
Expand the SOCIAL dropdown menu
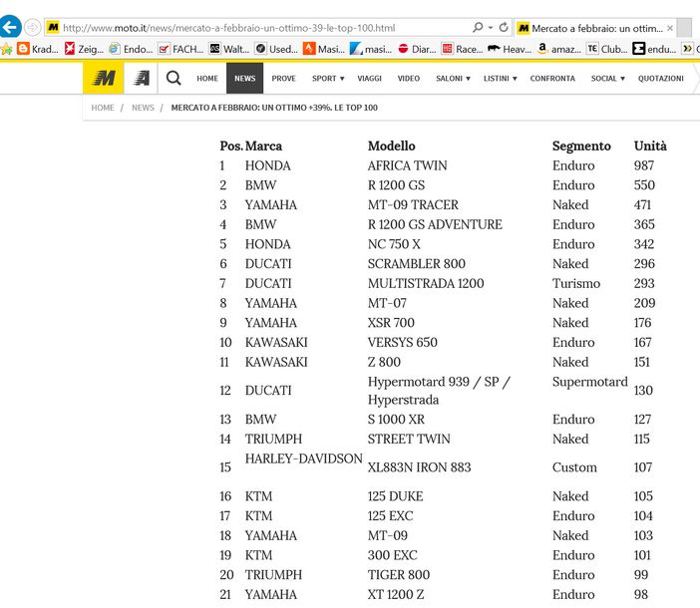click(607, 78)
